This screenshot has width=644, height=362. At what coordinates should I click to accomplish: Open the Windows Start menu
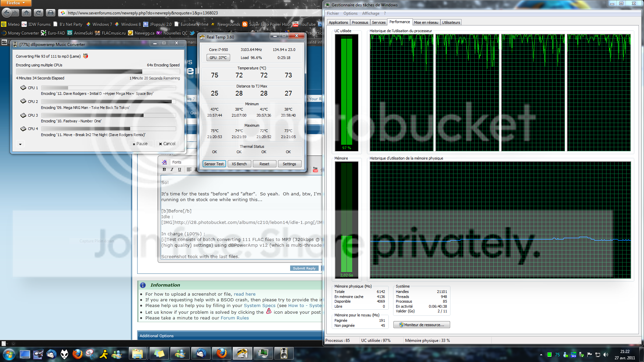(x=8, y=354)
